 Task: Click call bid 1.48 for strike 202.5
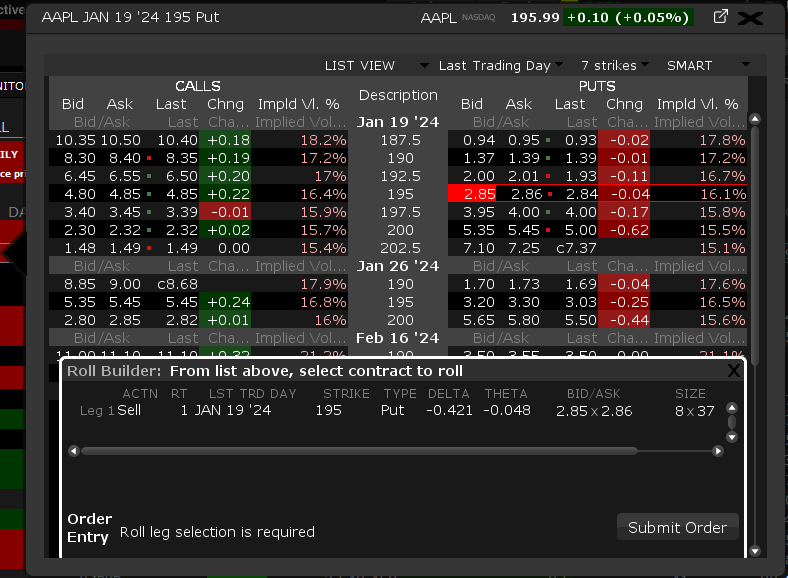click(x=80, y=248)
